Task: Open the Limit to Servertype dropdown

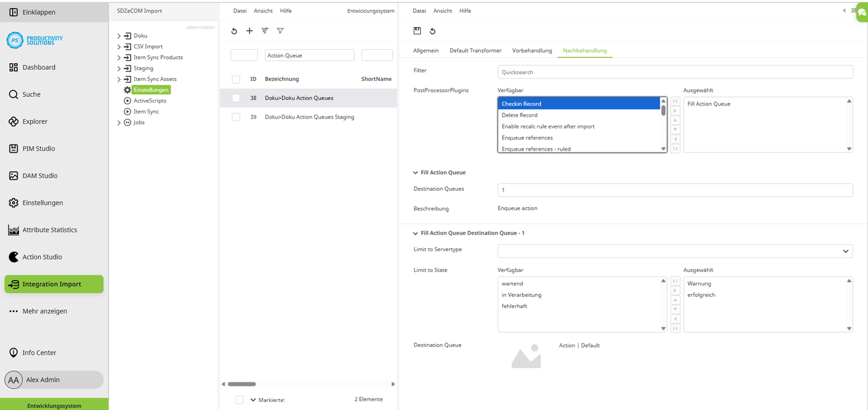Action: click(x=675, y=251)
